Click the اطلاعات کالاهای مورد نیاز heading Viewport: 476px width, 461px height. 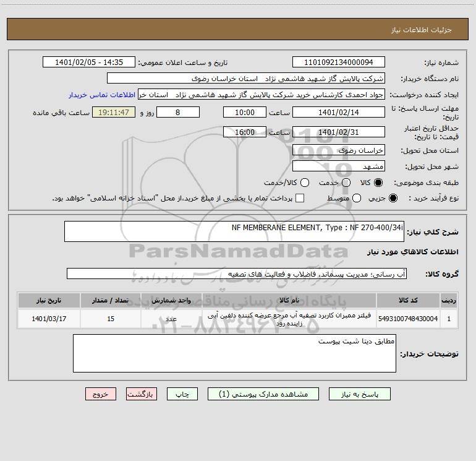coord(412,252)
